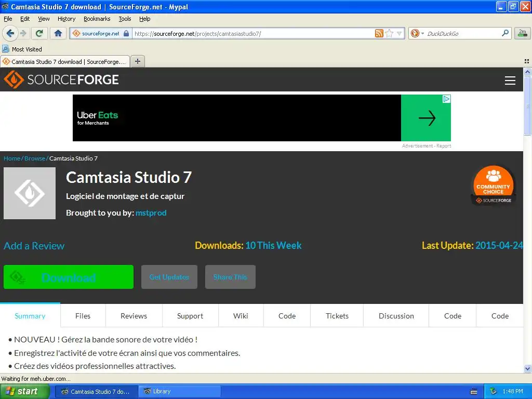
Task: Follow the Browse breadcrumb link
Action: pos(35,158)
